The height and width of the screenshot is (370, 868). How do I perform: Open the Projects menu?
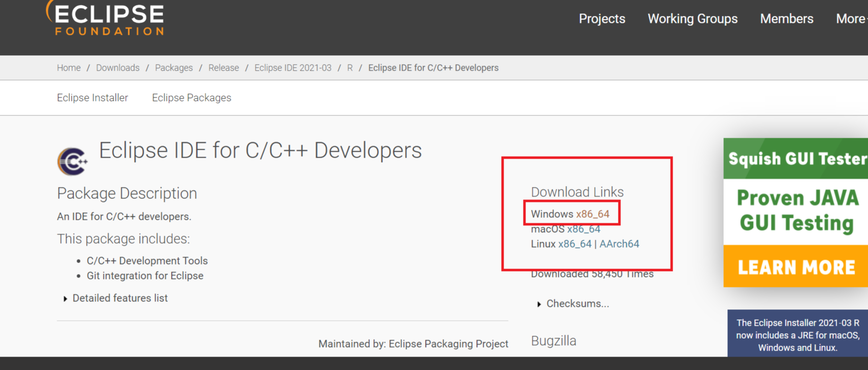pos(602,19)
